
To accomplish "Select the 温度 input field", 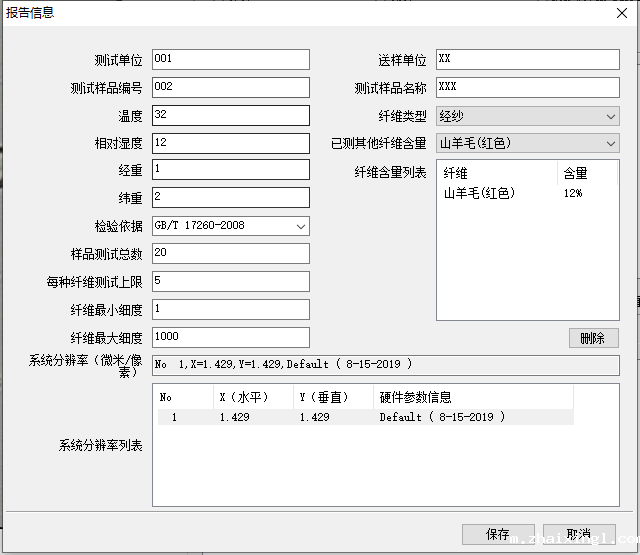I will coord(230,116).
